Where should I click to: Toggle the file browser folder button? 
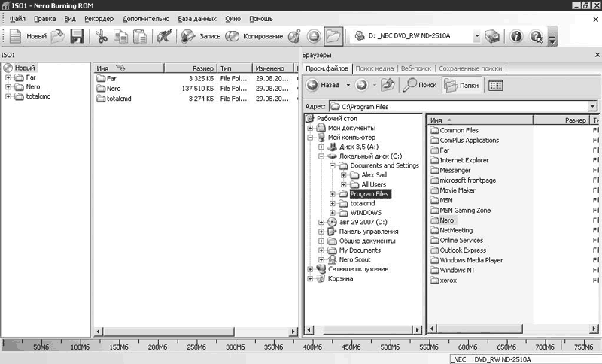click(333, 36)
